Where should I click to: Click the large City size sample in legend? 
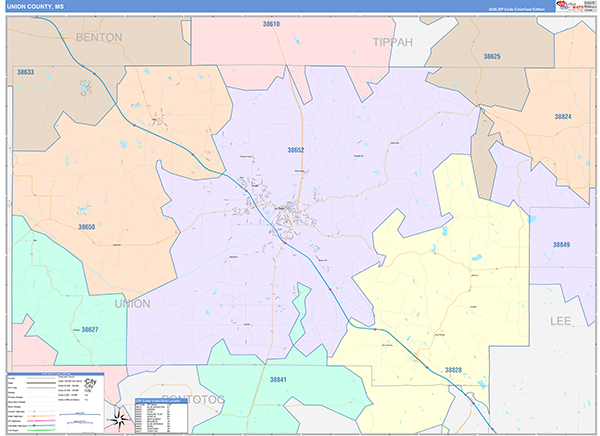pyautogui.click(x=91, y=382)
